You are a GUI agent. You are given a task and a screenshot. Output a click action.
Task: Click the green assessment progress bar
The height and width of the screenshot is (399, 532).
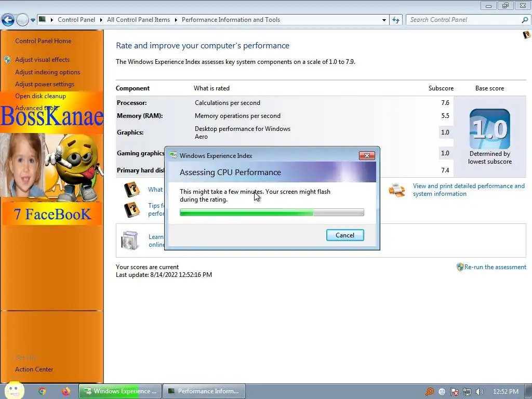(272, 212)
